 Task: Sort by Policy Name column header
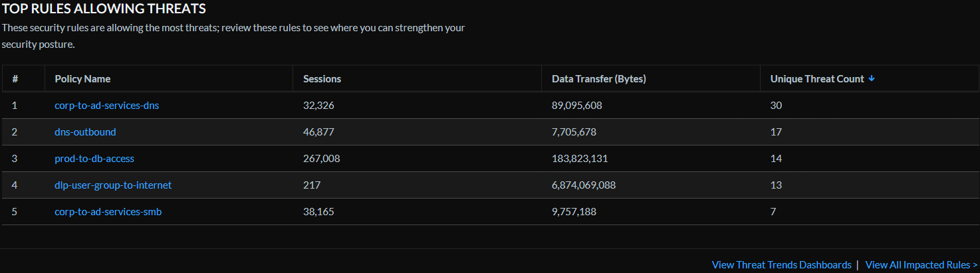tap(82, 78)
